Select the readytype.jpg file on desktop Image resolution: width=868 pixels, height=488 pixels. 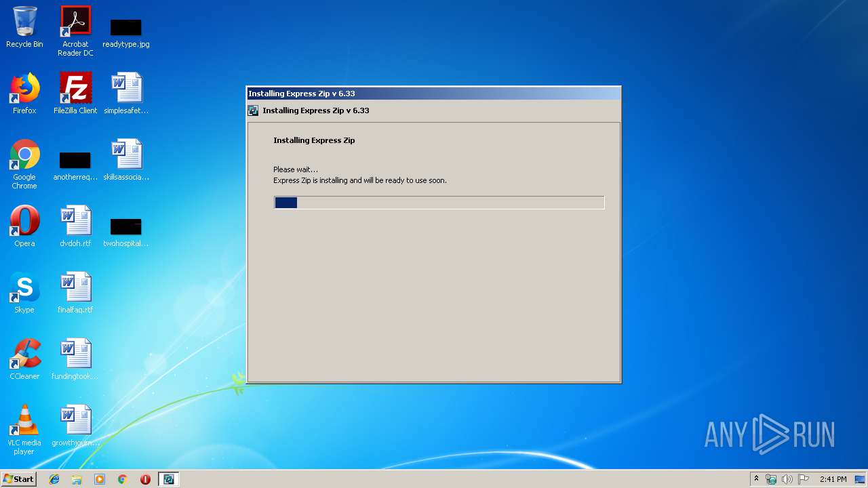click(x=126, y=33)
